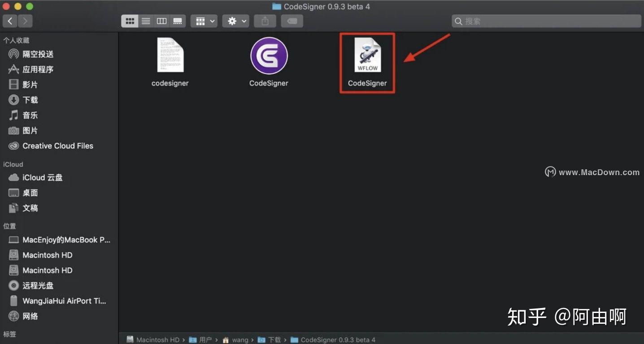Viewport: 644px width, 344px height.
Task: Open the Share icon in the toolbar
Action: coord(265,21)
